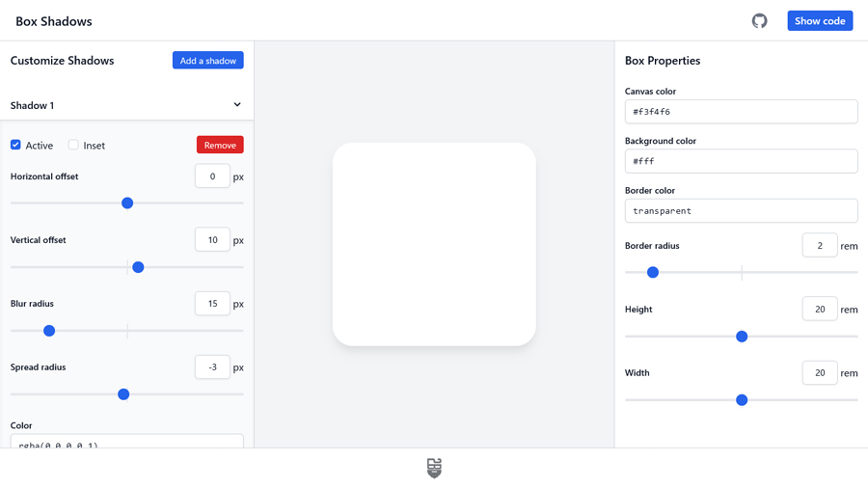The image size is (868, 488).
Task: Click the Spread radius slider handle
Action: click(x=123, y=394)
